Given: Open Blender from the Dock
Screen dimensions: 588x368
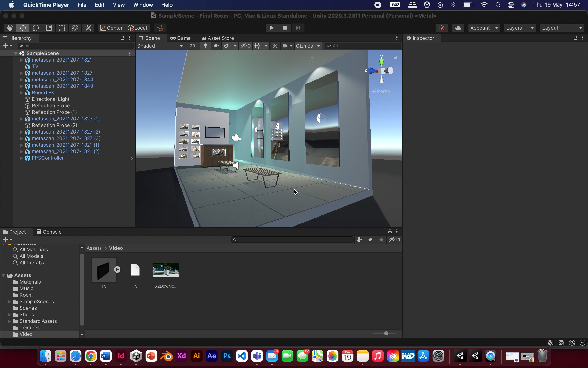Looking at the screenshot, I should [x=166, y=356].
